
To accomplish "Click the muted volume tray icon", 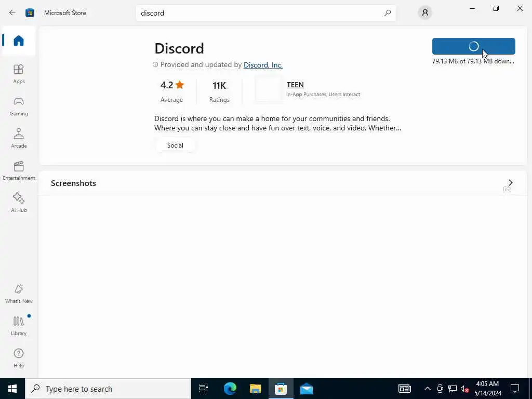I will click(x=464, y=389).
